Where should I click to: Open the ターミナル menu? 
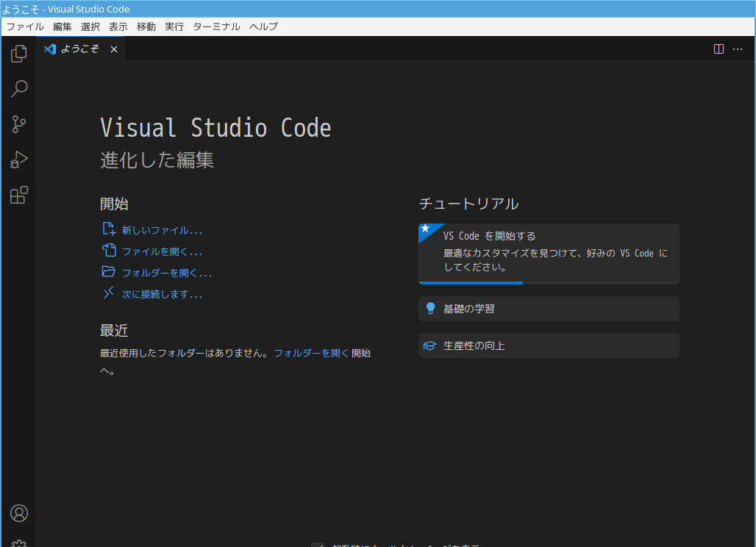216,26
